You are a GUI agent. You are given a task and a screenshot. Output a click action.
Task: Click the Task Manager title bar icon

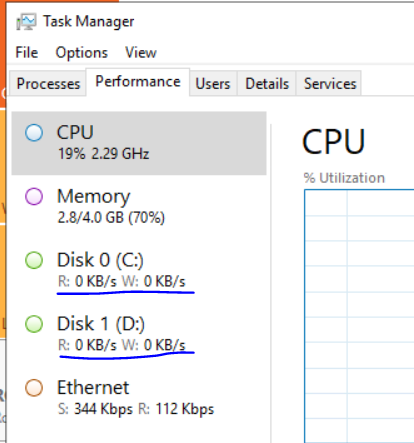tap(26, 22)
